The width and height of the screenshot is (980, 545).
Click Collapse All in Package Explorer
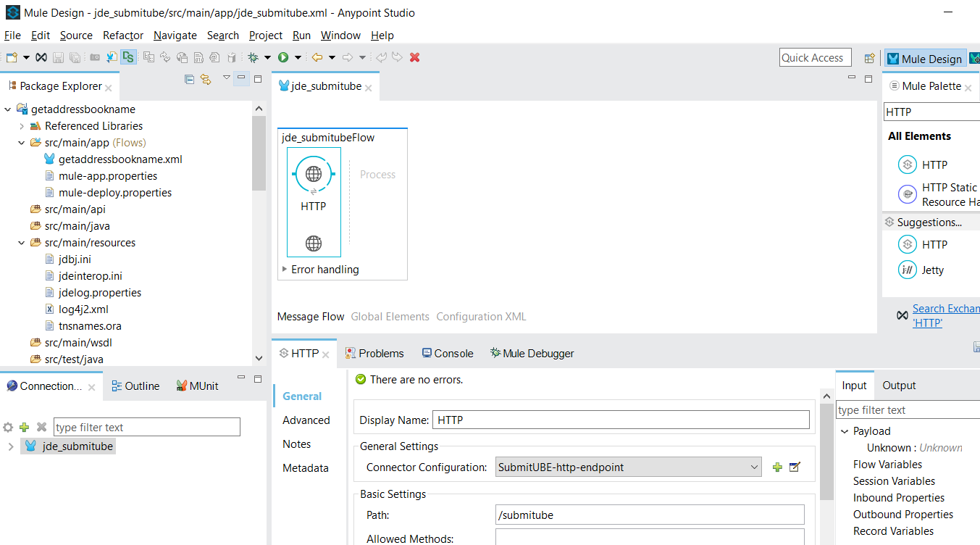189,79
